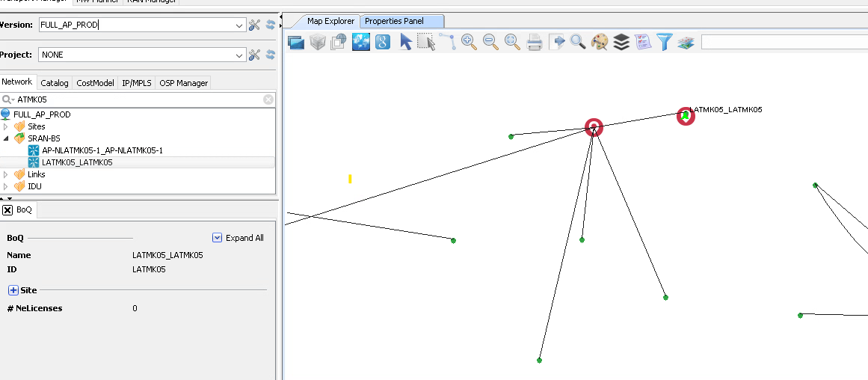Open the CostModel tab
The image size is (868, 380).
pos(95,83)
